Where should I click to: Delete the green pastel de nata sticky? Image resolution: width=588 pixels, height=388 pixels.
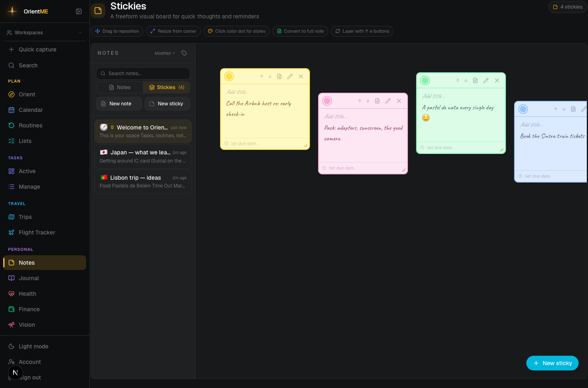[497, 80]
